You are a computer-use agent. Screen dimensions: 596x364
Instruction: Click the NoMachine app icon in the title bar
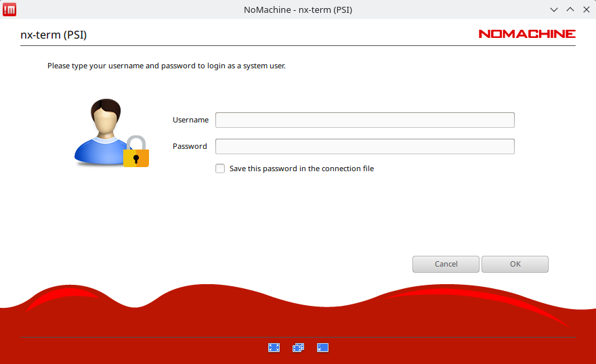point(9,9)
